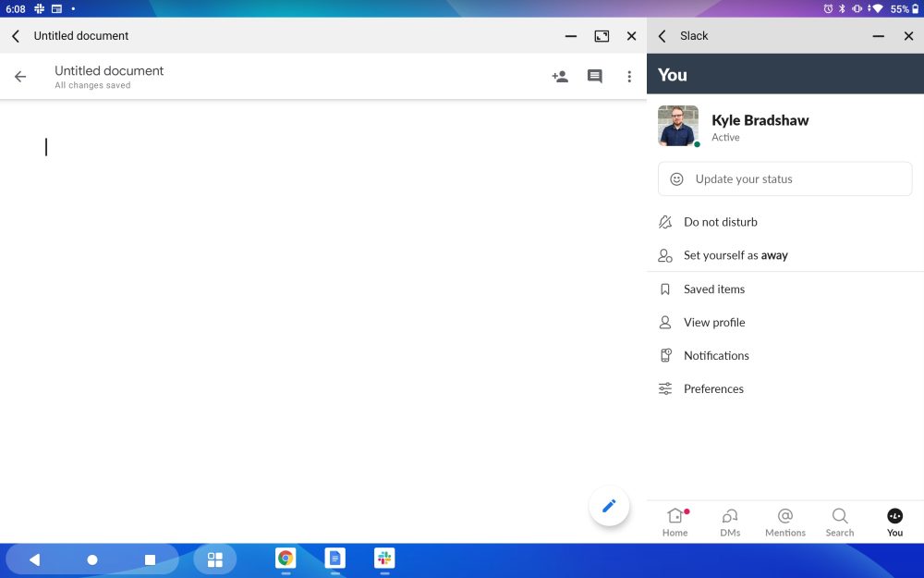Open the Mentions tab

pos(785,522)
